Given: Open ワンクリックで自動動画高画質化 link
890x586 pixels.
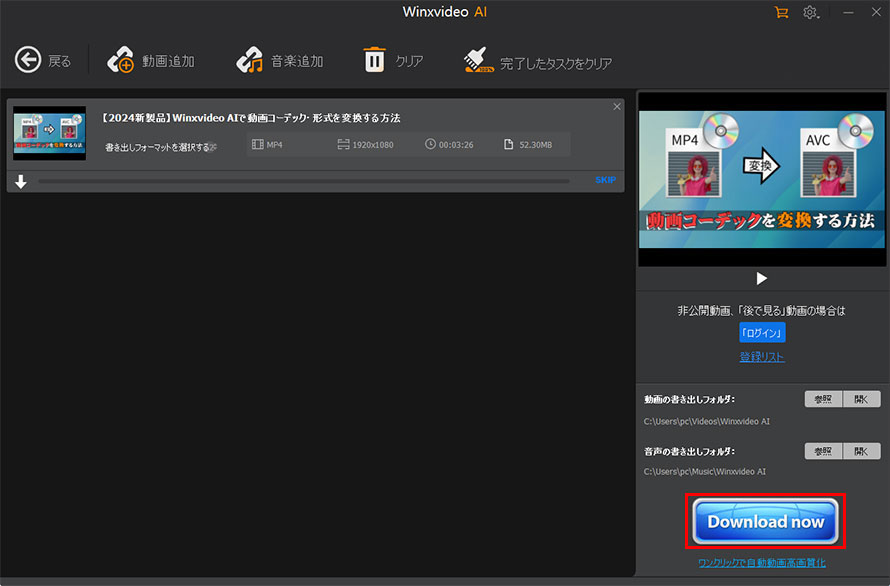Looking at the screenshot, I should click(x=762, y=563).
